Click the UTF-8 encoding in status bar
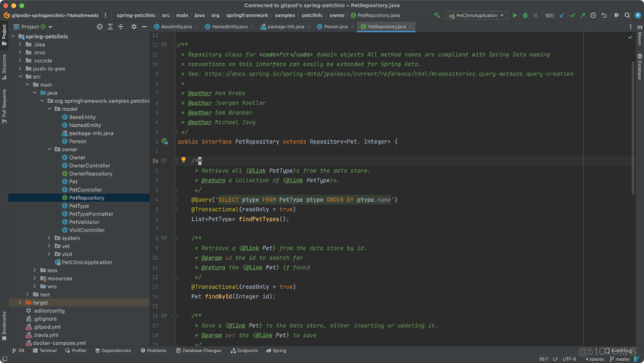The width and height of the screenshot is (644, 363). [x=569, y=359]
